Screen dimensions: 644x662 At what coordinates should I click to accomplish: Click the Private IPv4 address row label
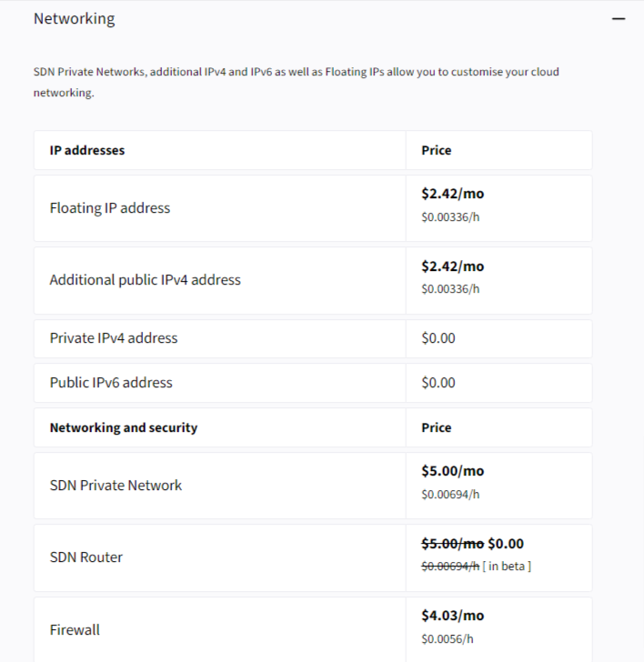click(x=114, y=338)
